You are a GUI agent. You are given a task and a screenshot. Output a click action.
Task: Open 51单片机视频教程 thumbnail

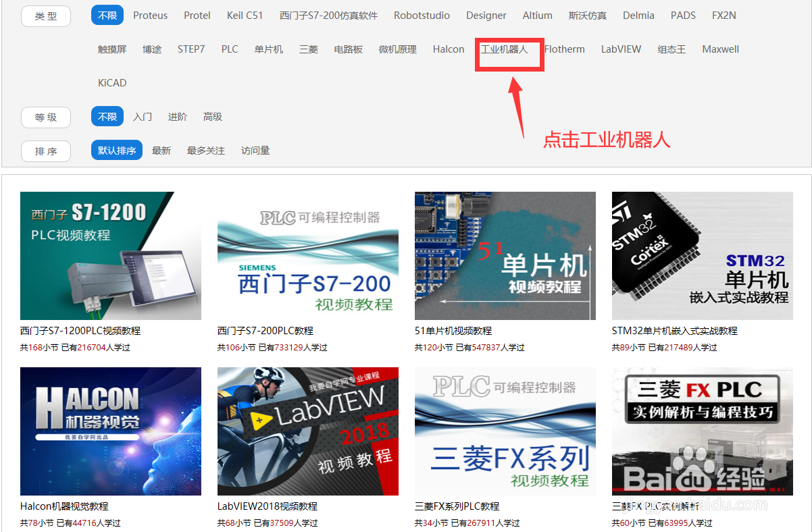click(x=505, y=256)
